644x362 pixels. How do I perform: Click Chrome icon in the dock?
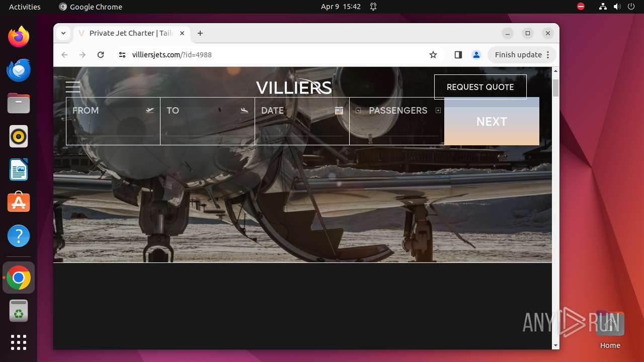point(19,278)
